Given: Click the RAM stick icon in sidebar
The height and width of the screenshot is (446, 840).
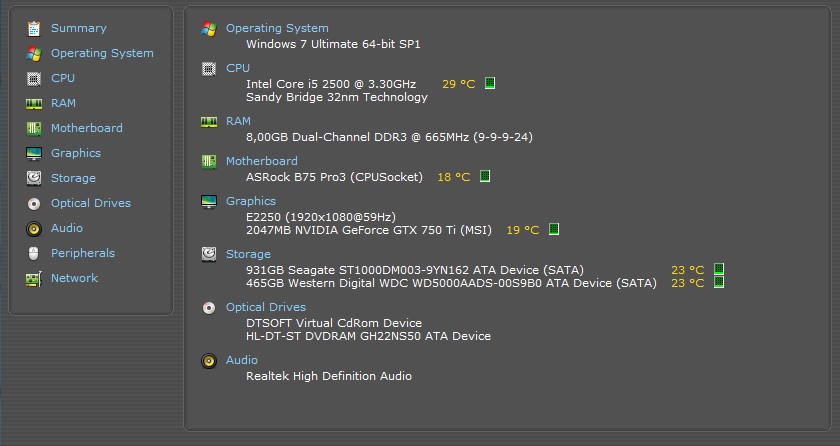Looking at the screenshot, I should (x=34, y=103).
